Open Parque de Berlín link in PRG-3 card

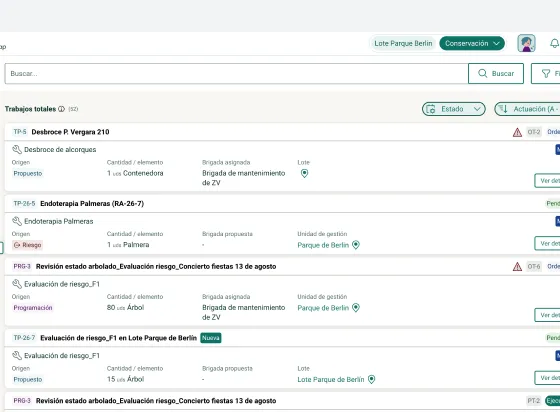pos(323,308)
